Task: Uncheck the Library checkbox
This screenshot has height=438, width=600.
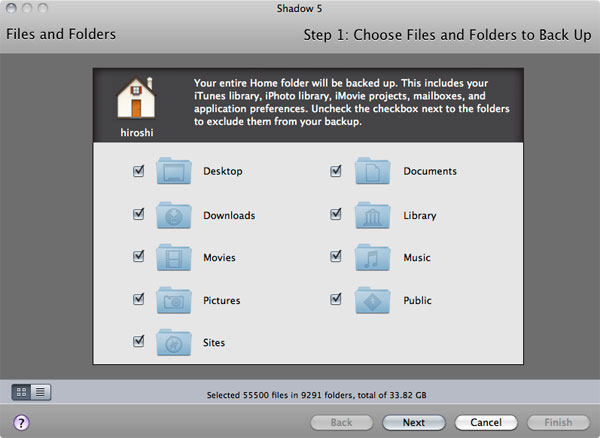Action: pyautogui.click(x=336, y=214)
